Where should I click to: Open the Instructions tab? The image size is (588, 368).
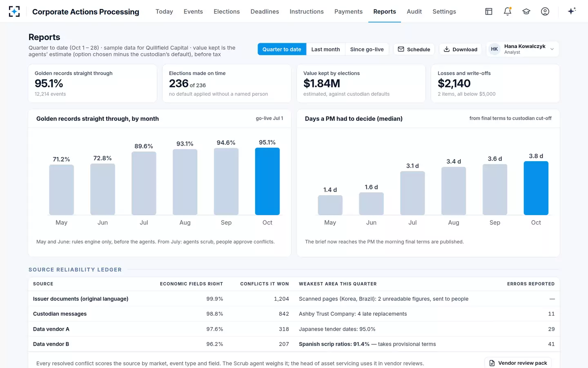coord(307,11)
